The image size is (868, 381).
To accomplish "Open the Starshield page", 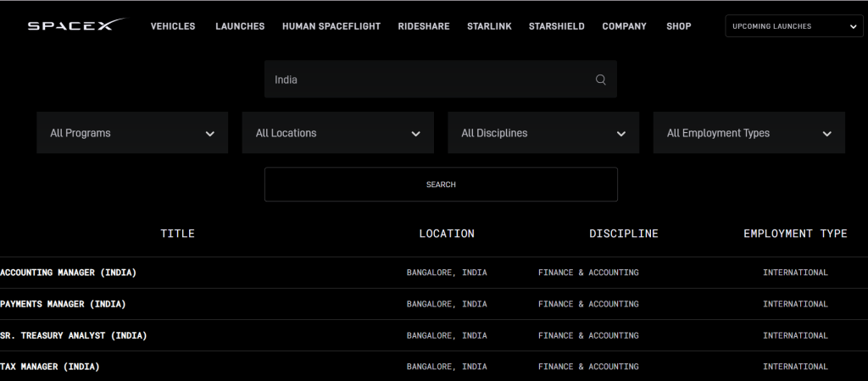I will 556,26.
